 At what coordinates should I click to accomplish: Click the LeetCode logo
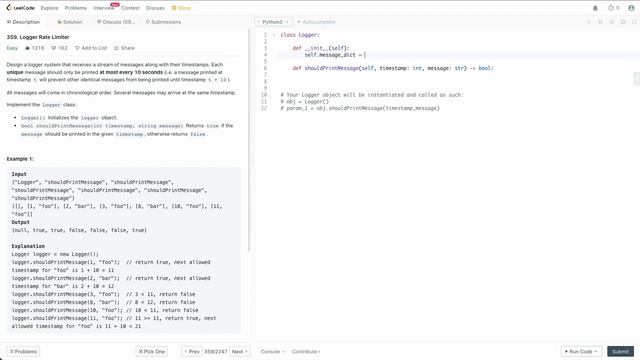(20, 8)
